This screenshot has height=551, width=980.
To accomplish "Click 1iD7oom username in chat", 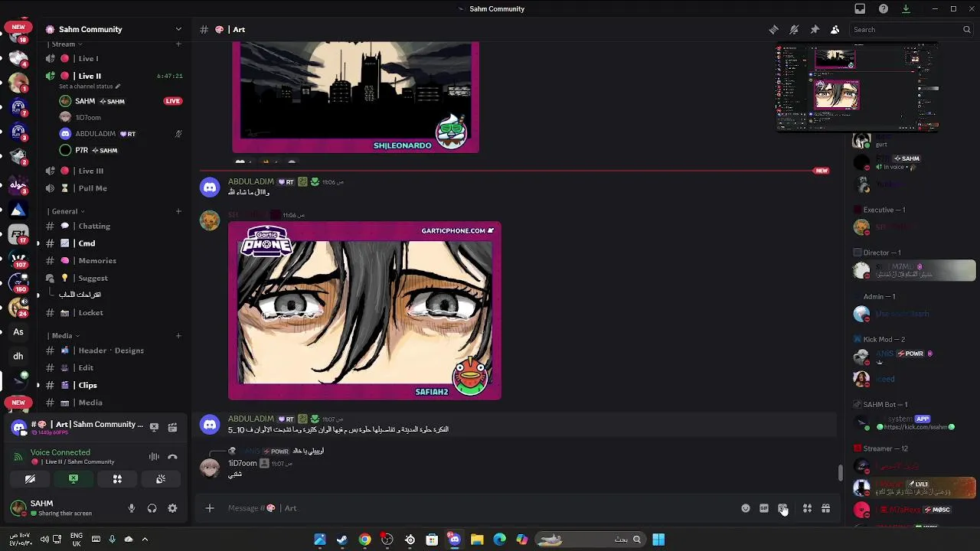I will point(243,464).
